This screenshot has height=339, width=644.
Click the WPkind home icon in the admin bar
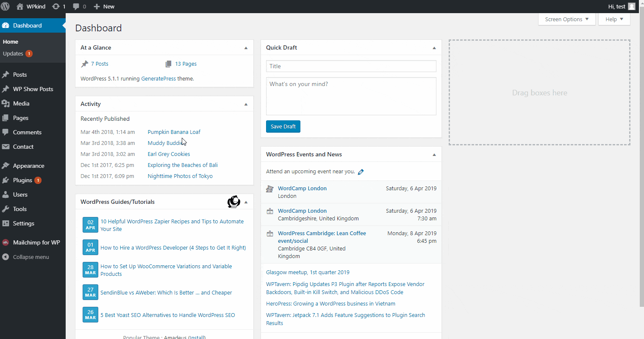(19, 6)
